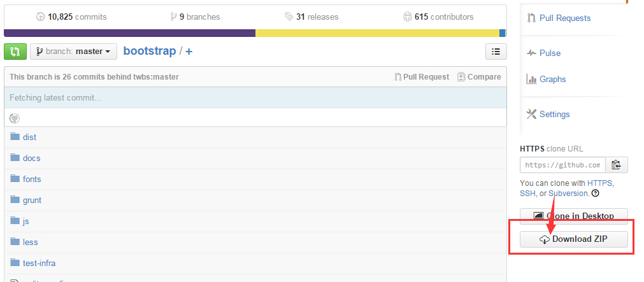Click the tag icon beside 31 releases
Viewport: 644px width, 282px height.
[x=289, y=17]
